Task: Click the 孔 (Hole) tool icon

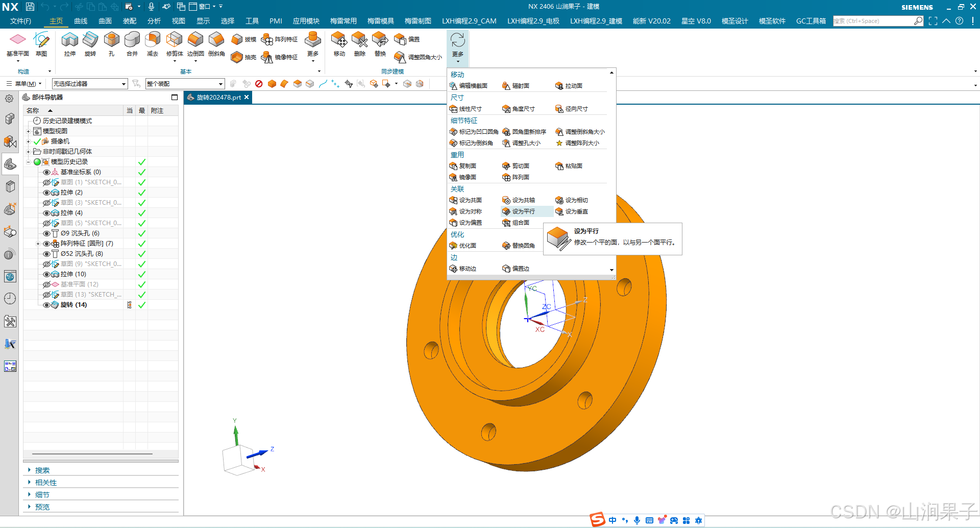Action: coord(111,44)
